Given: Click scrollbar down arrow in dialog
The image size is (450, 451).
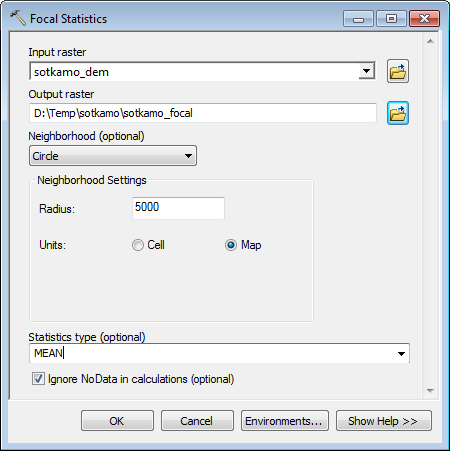Looking at the screenshot, I should coord(430,390).
